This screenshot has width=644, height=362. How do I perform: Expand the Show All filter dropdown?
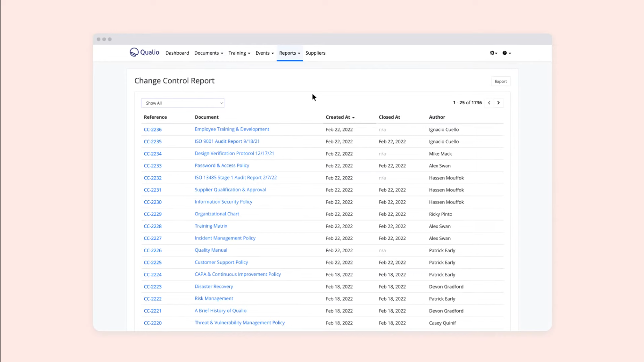(x=182, y=103)
